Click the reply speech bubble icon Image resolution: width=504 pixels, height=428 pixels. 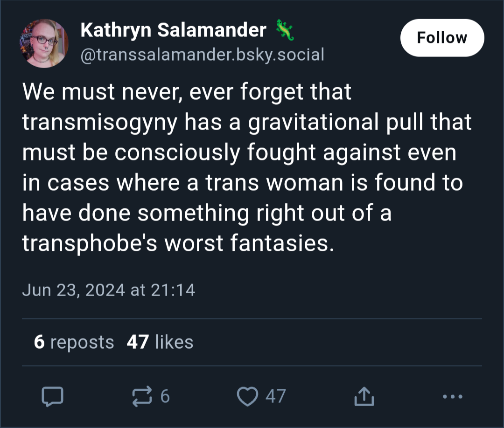pos(52,397)
